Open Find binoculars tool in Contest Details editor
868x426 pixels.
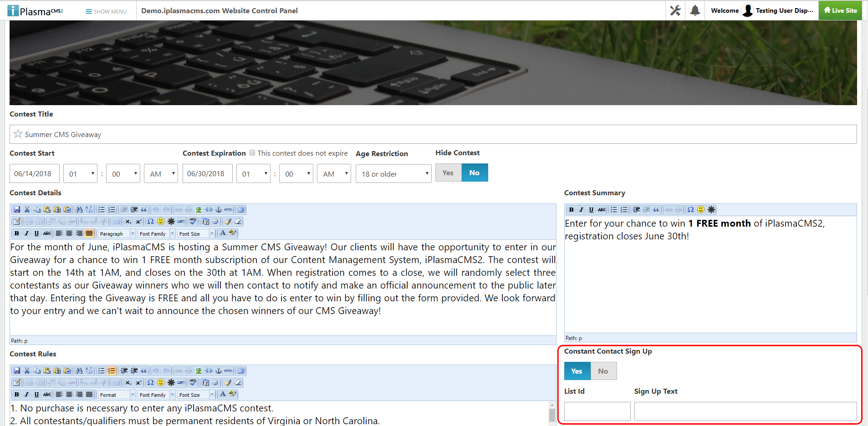[79, 210]
